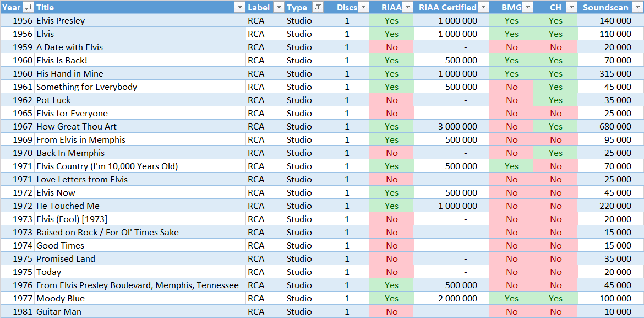Click 'Elvis Country (I'm 10,000 Years Old)' cell
The image size is (644, 318).
coord(140,166)
